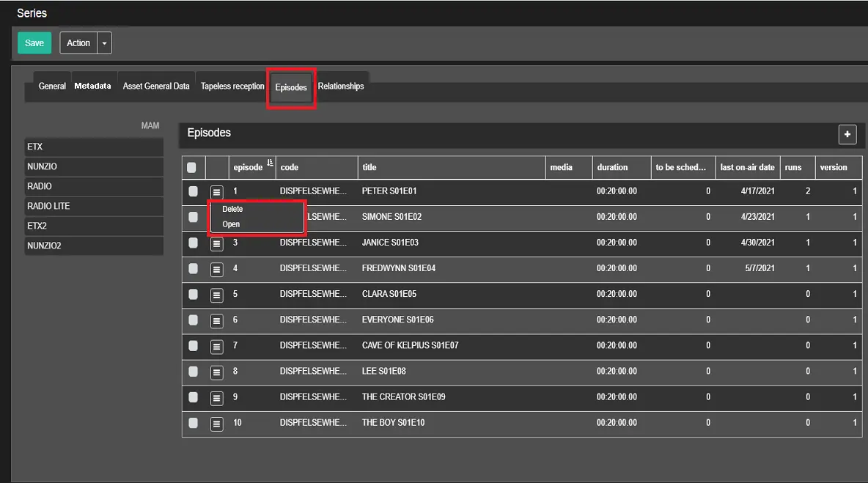The height and width of the screenshot is (483, 868).
Task: Open row menu icon for THE BOY S01E10
Action: coord(216,424)
